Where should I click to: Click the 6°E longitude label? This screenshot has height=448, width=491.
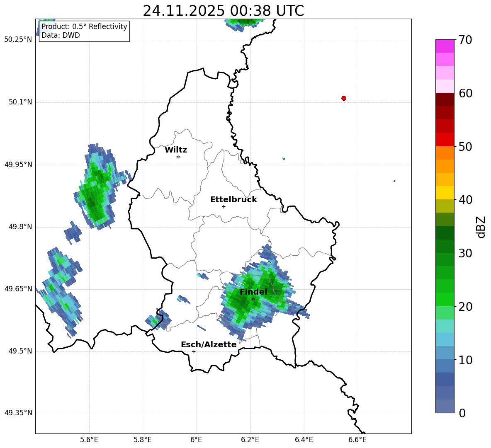point(196,440)
